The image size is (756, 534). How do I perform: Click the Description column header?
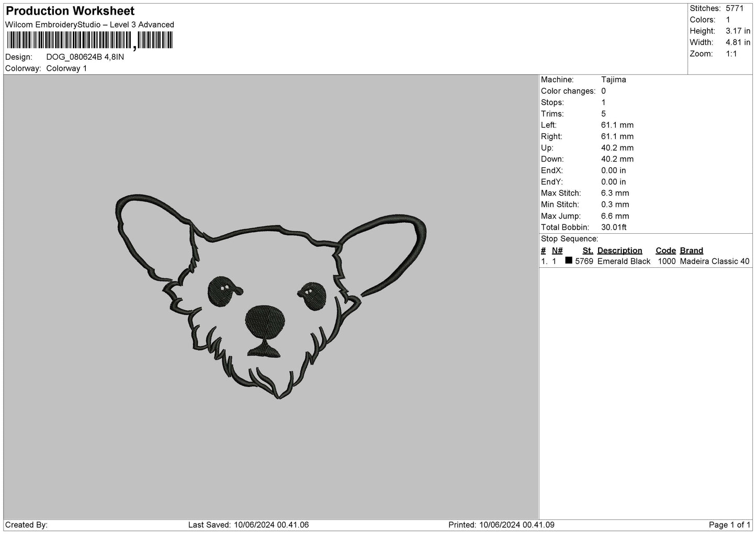pos(619,251)
